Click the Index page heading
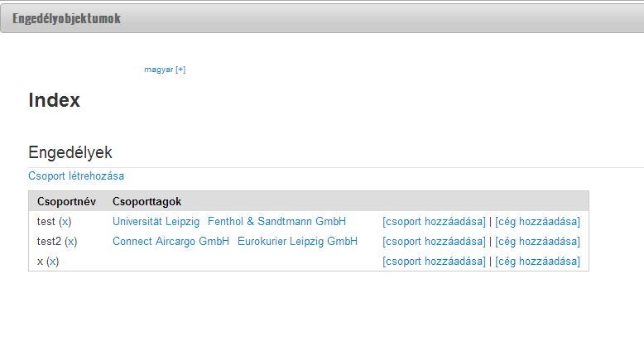The height and width of the screenshot is (346, 644). [x=54, y=100]
